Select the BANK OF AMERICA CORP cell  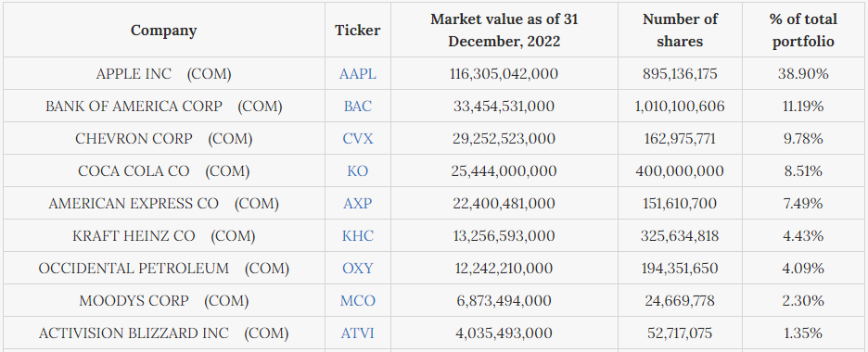[164, 107]
